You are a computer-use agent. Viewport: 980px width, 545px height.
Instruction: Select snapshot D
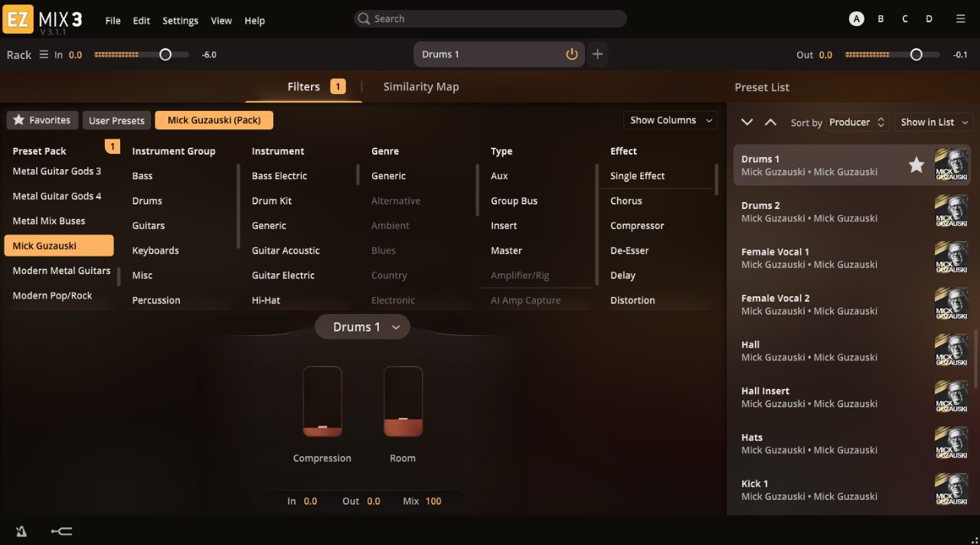click(929, 19)
